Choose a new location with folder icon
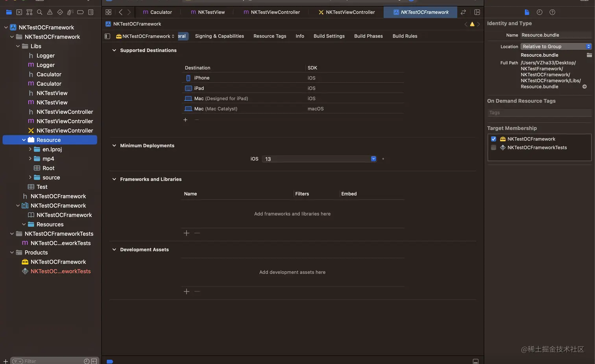 tap(589, 55)
